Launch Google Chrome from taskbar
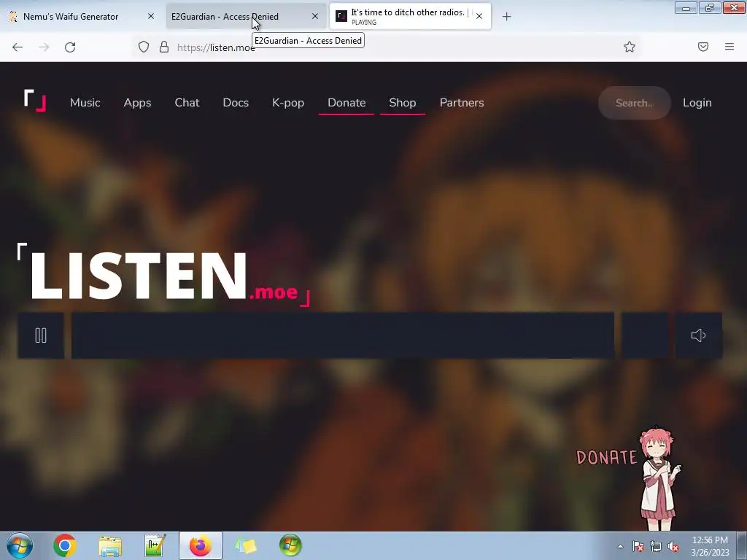Image resolution: width=747 pixels, height=560 pixels. pos(65,545)
